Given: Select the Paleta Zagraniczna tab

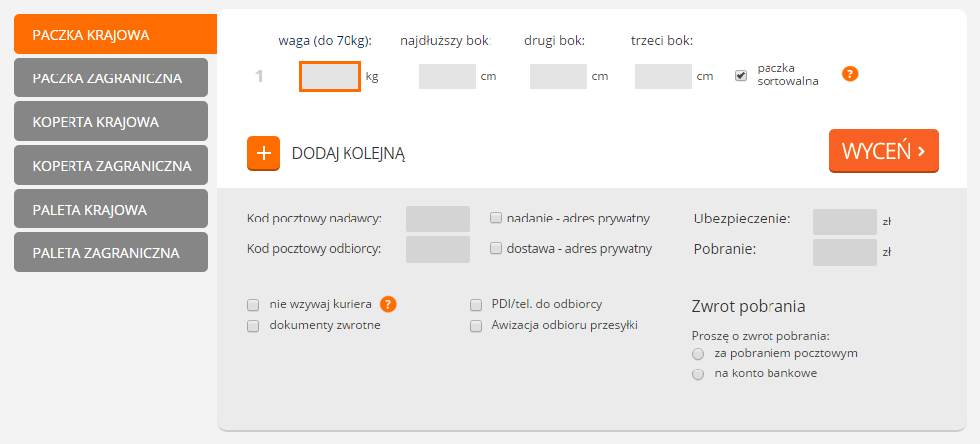Looking at the screenshot, I should (110, 252).
